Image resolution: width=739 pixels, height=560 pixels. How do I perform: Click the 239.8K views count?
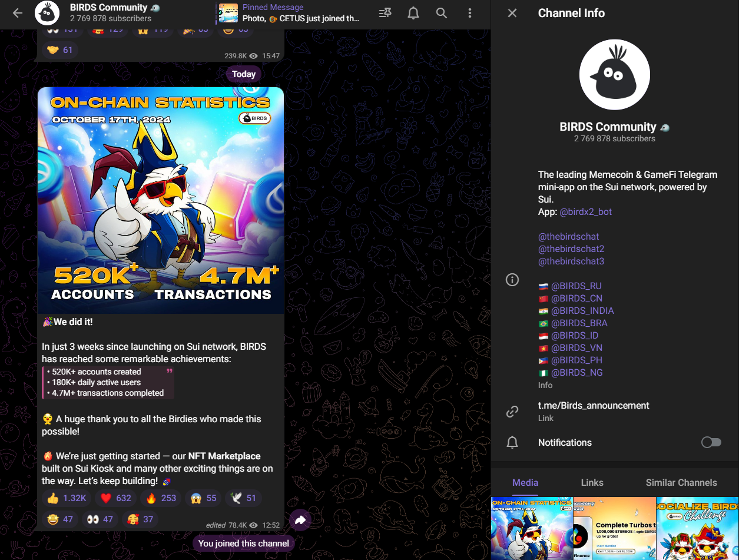[x=236, y=56]
